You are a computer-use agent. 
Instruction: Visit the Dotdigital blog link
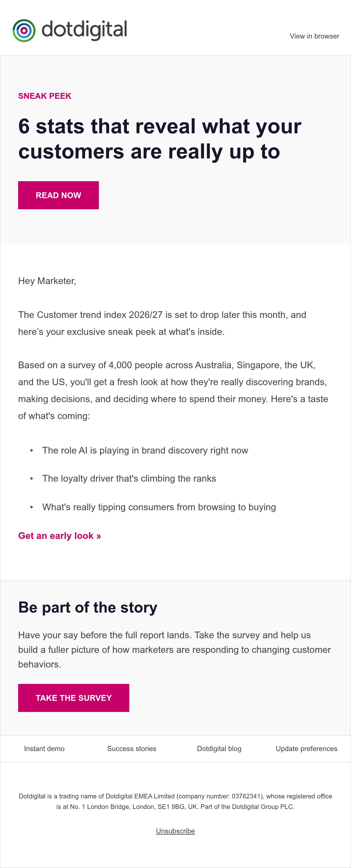[x=219, y=749]
